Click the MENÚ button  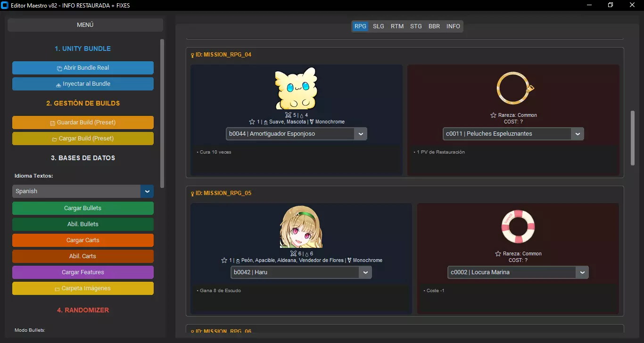(85, 25)
